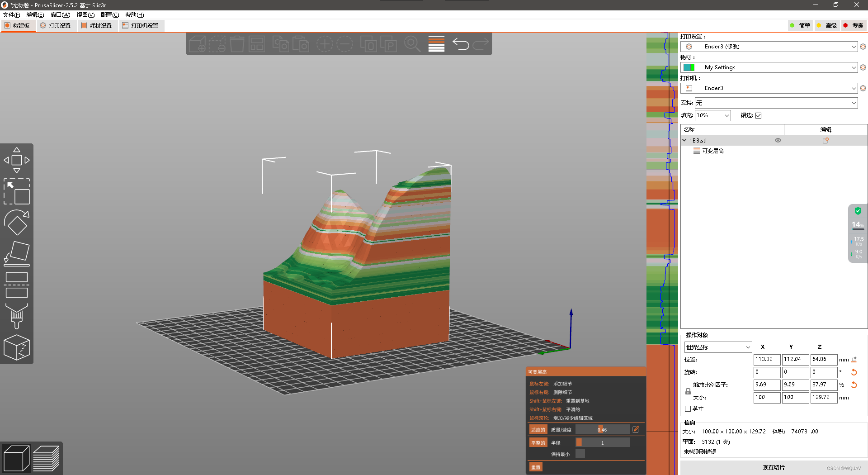This screenshot has width=868, height=475.
Task: Select the Place on face tool
Action: (17, 253)
